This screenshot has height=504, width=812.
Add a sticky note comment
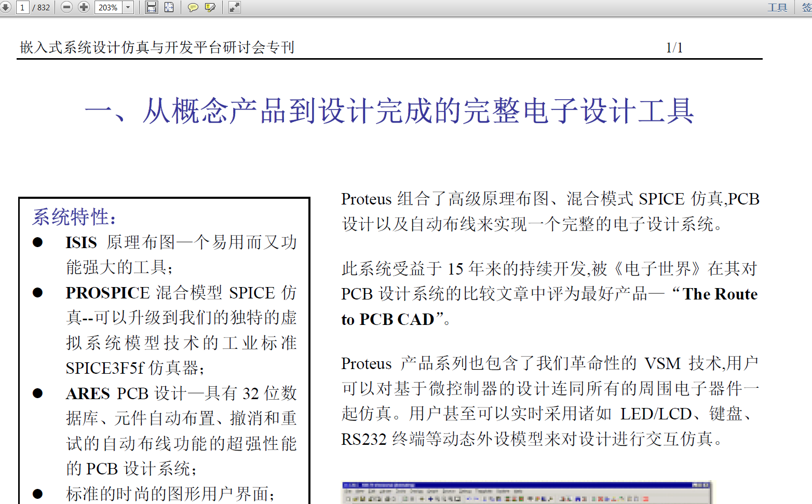193,7
